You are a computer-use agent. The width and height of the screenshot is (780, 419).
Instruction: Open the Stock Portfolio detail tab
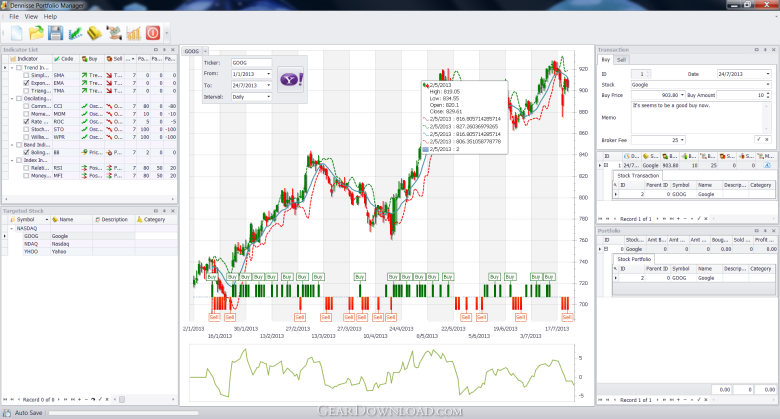[634, 259]
